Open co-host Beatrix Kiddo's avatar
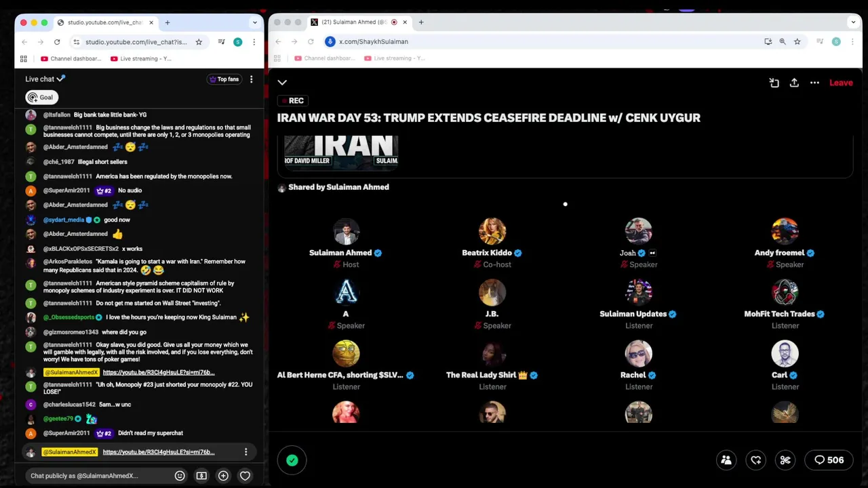This screenshot has height=488, width=868. point(492,231)
